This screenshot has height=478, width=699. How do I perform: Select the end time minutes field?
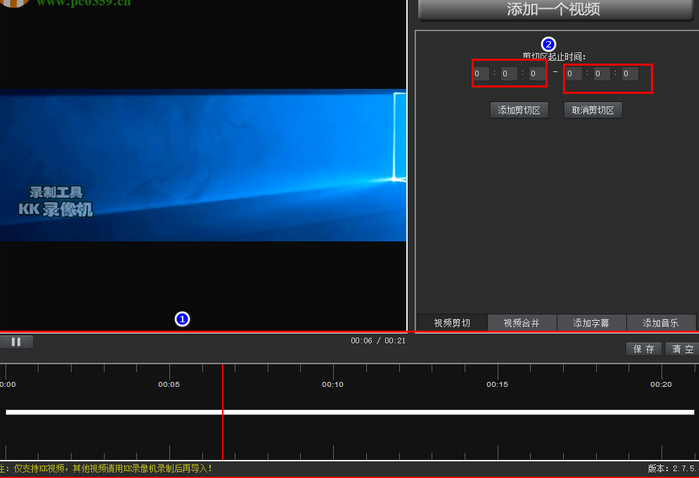click(x=601, y=74)
